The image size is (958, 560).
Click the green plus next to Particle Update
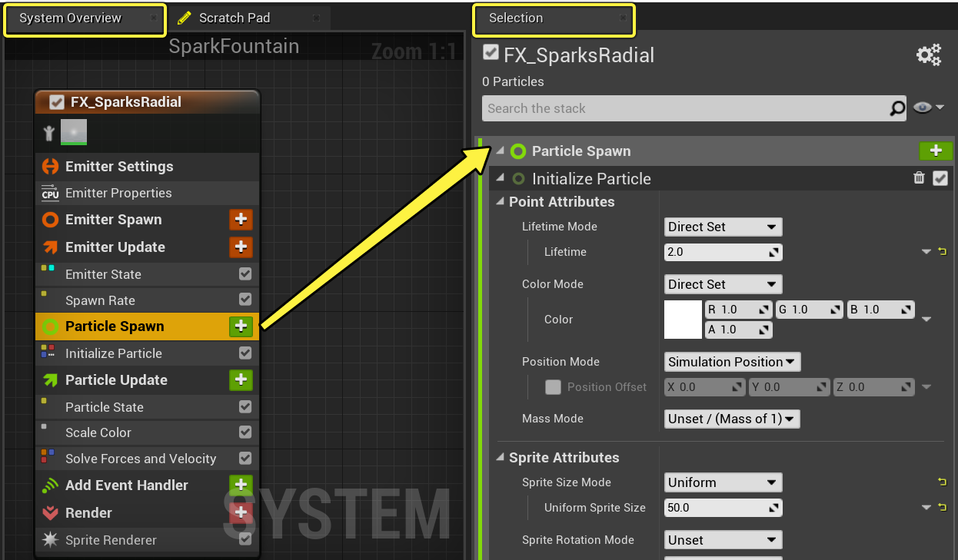241,379
